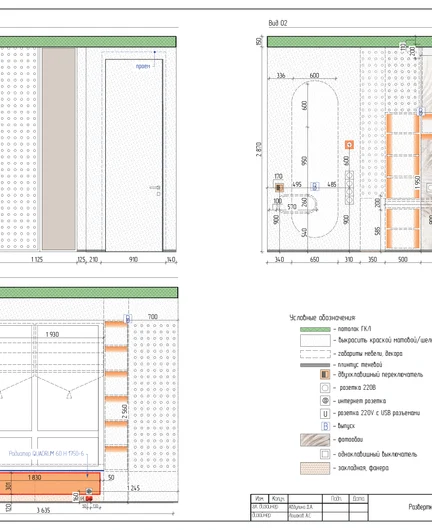Click the USB socket 'U' legend symbol
Image resolution: width=432 pixels, height=530 pixels.
tap(325, 413)
